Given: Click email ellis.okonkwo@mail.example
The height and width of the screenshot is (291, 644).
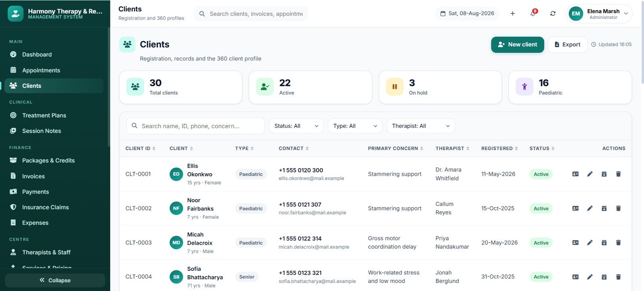Looking at the screenshot, I should 312,179.
